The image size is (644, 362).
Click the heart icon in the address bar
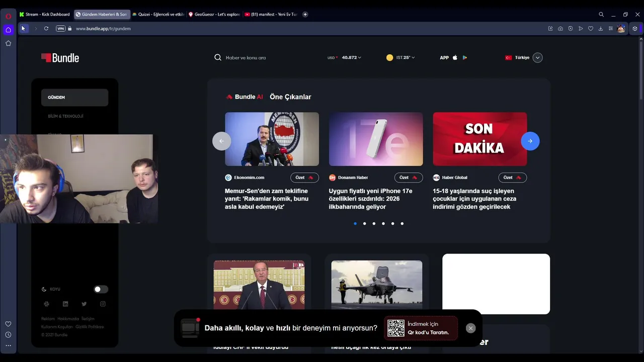click(x=591, y=29)
